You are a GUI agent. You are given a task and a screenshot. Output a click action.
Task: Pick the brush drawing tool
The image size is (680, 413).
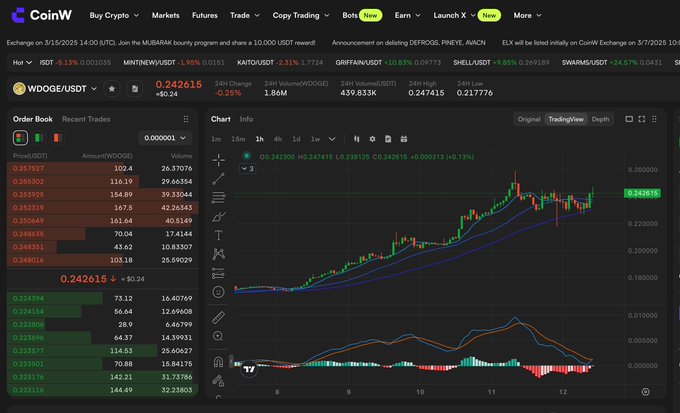tap(218, 216)
